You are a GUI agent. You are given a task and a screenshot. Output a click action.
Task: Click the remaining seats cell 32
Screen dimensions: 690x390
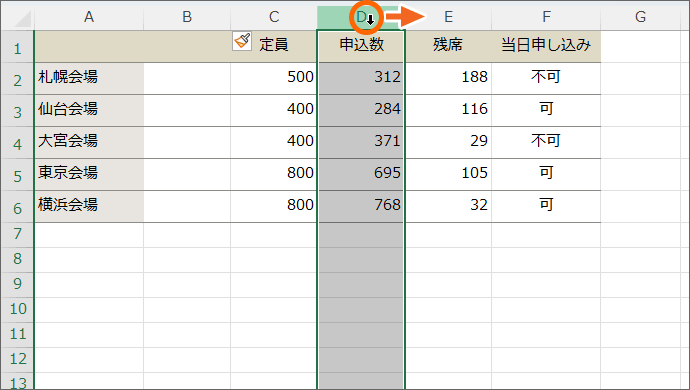point(448,207)
